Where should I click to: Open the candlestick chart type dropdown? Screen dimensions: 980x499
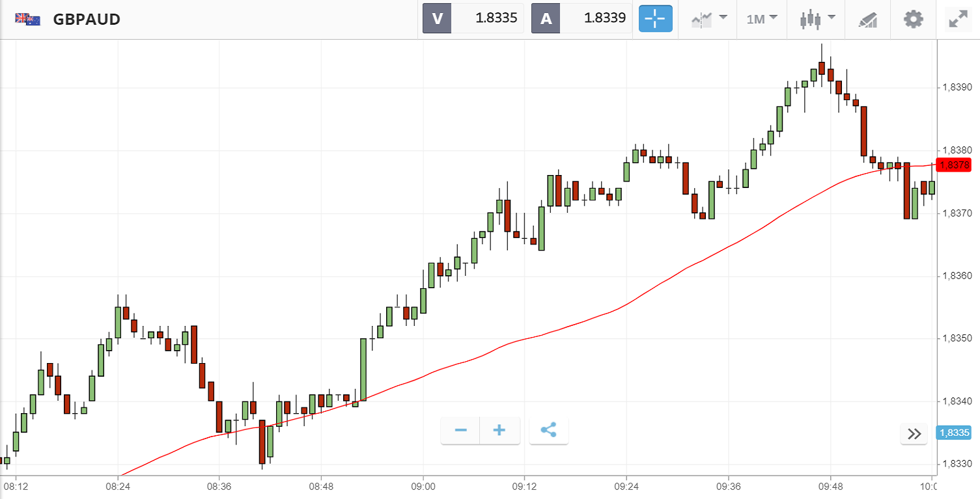point(817,19)
